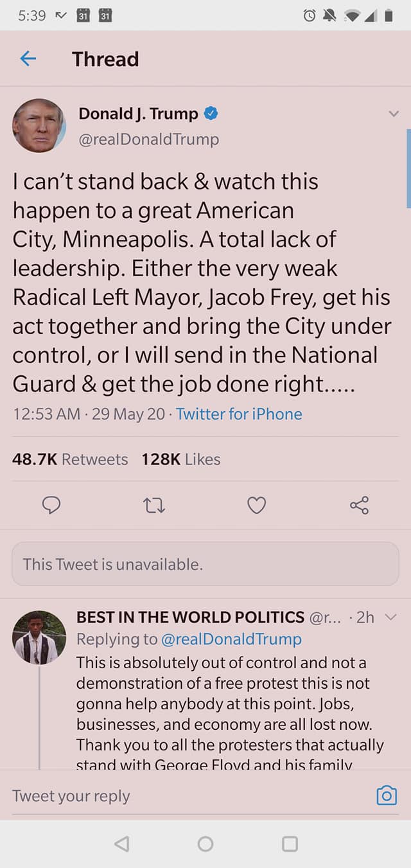This screenshot has height=868, width=411.
Task: Open Android recent apps square button
Action: tap(290, 844)
